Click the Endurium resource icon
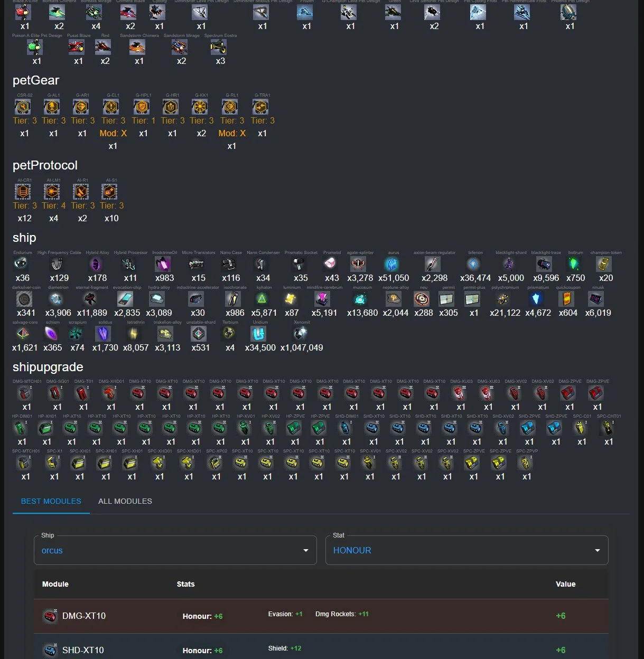 pos(21,263)
